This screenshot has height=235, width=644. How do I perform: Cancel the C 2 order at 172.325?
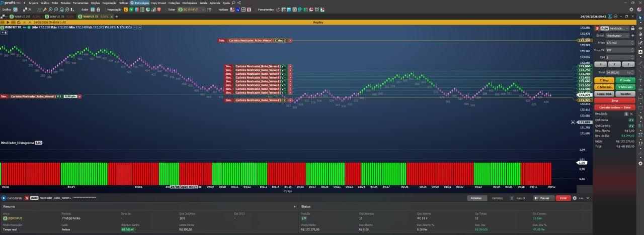pyautogui.click(x=290, y=100)
